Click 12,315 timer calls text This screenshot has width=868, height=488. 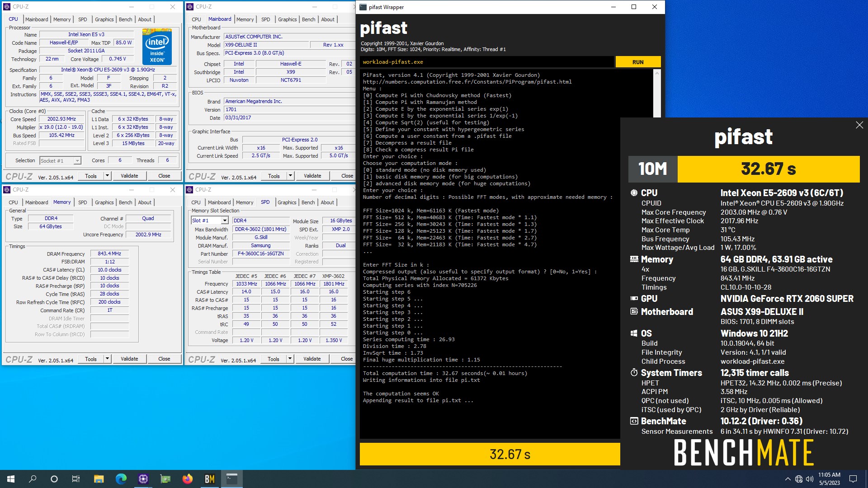point(755,373)
